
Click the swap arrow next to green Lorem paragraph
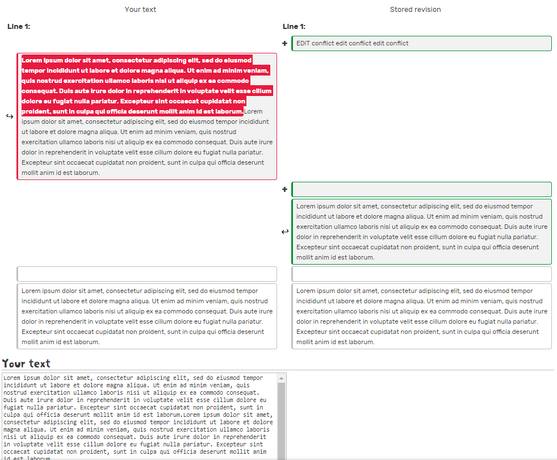click(x=285, y=232)
